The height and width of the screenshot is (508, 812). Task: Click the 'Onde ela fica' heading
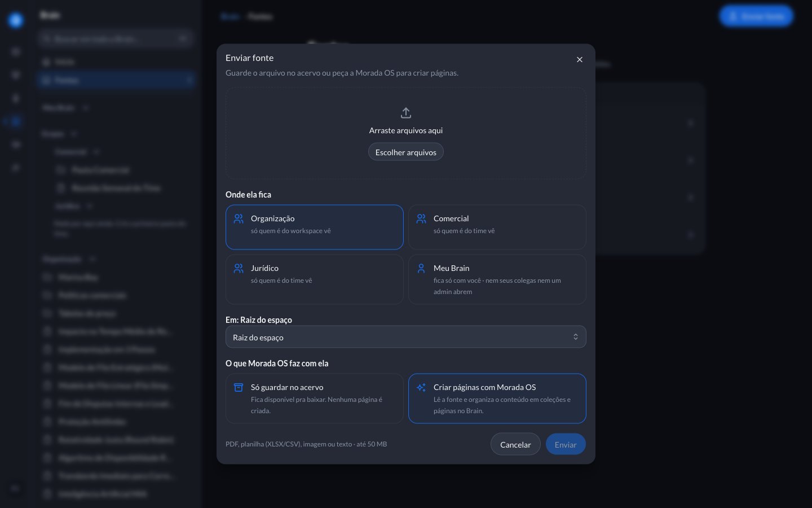coord(248,195)
